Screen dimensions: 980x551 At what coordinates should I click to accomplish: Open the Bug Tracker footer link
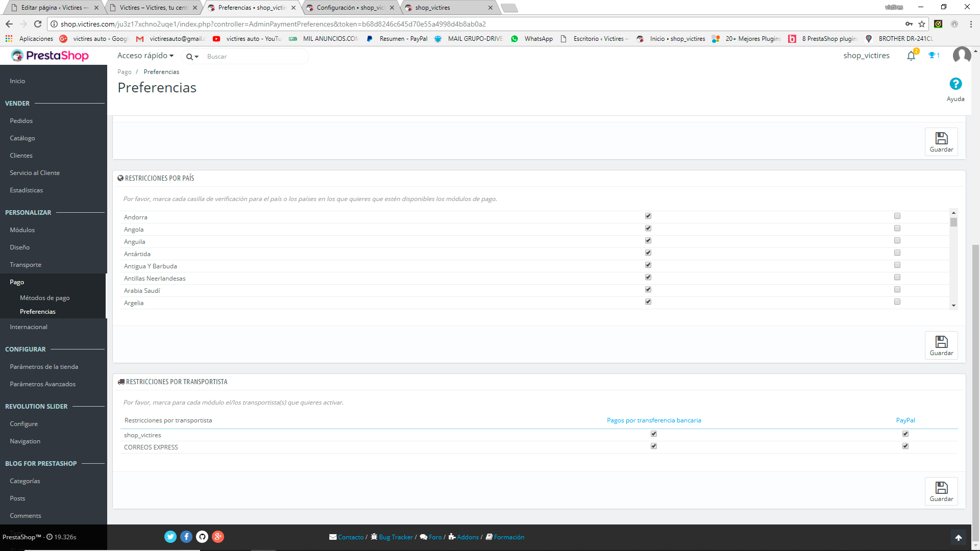tap(396, 537)
